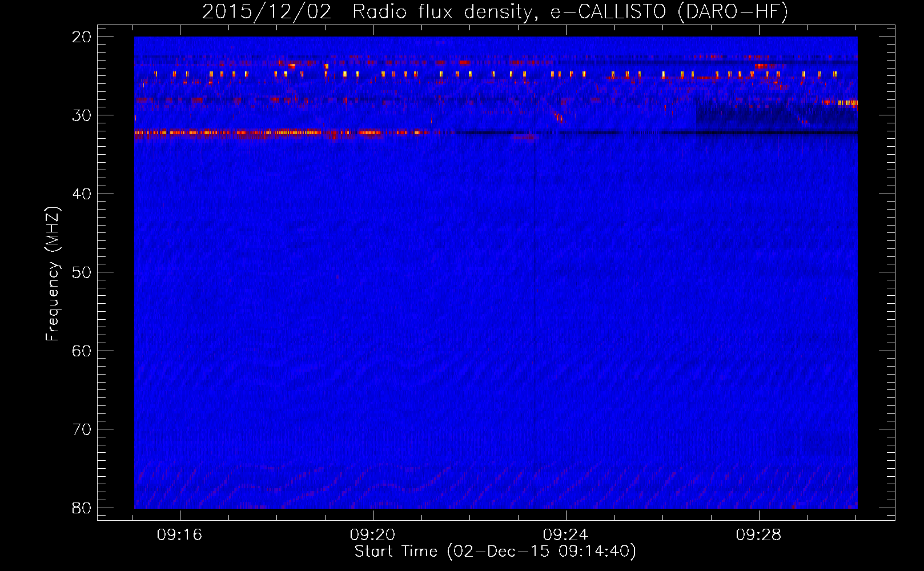Click the plot title mentioning e-CALLISTO (DARO-HF)
Viewport: 924px width, 571px height.
pyautogui.click(x=495, y=11)
